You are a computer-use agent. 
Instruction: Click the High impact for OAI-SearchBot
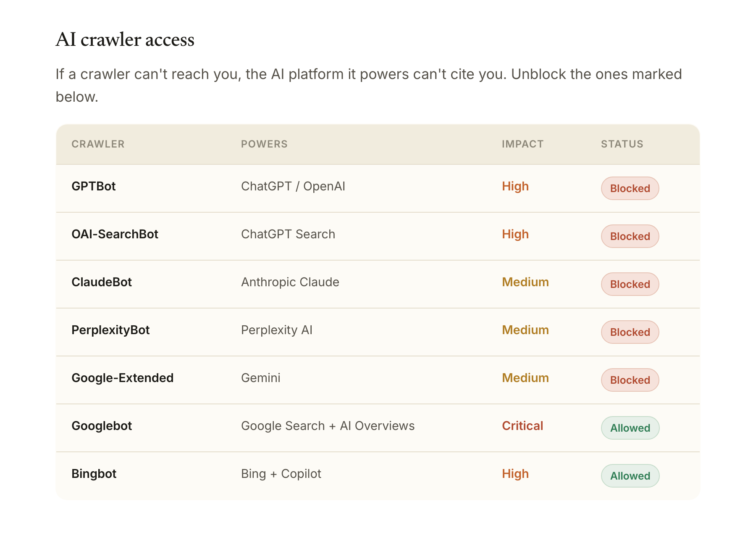tap(515, 234)
